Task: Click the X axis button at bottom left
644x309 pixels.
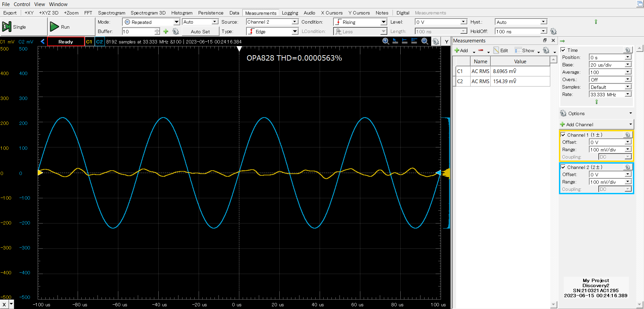Action: pos(4,304)
